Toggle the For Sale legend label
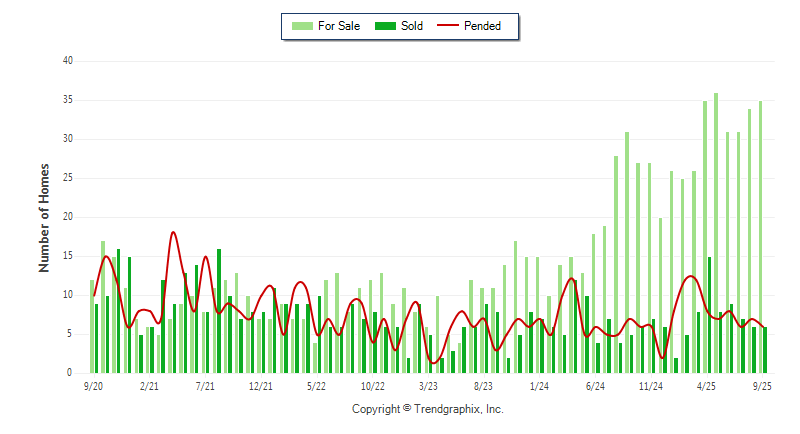 [x=339, y=26]
